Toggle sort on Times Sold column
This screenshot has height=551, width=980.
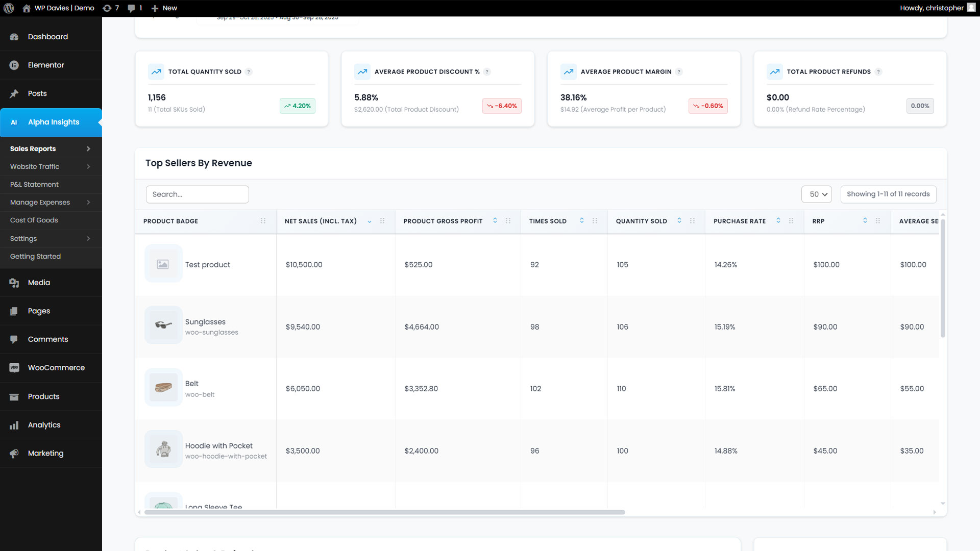(x=582, y=220)
